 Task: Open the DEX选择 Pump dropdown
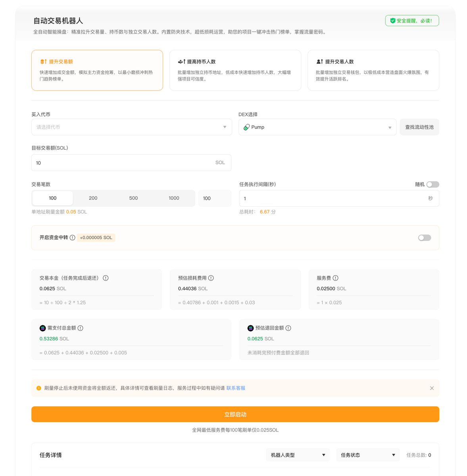click(x=317, y=127)
